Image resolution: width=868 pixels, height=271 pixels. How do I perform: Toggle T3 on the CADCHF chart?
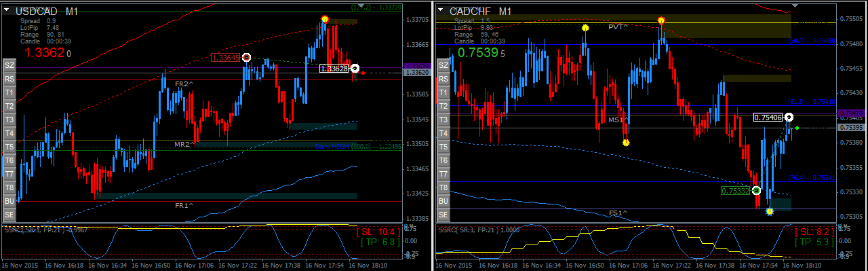click(x=443, y=120)
